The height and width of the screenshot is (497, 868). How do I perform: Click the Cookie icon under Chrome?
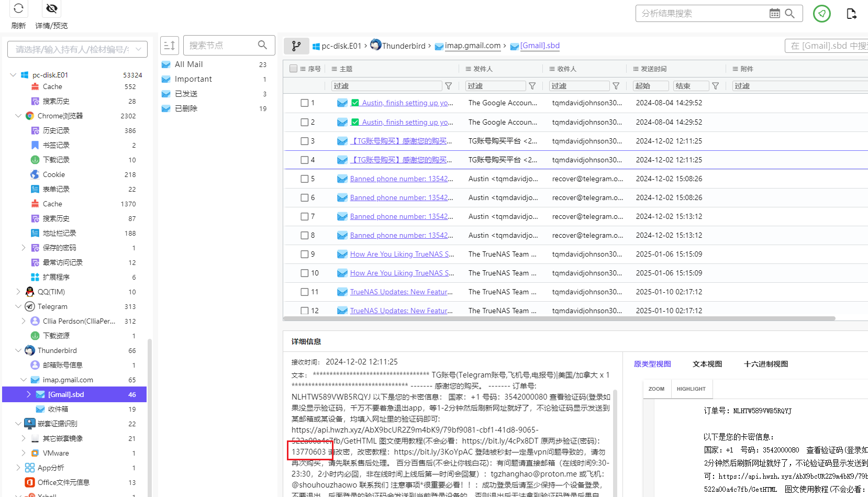pyautogui.click(x=35, y=174)
